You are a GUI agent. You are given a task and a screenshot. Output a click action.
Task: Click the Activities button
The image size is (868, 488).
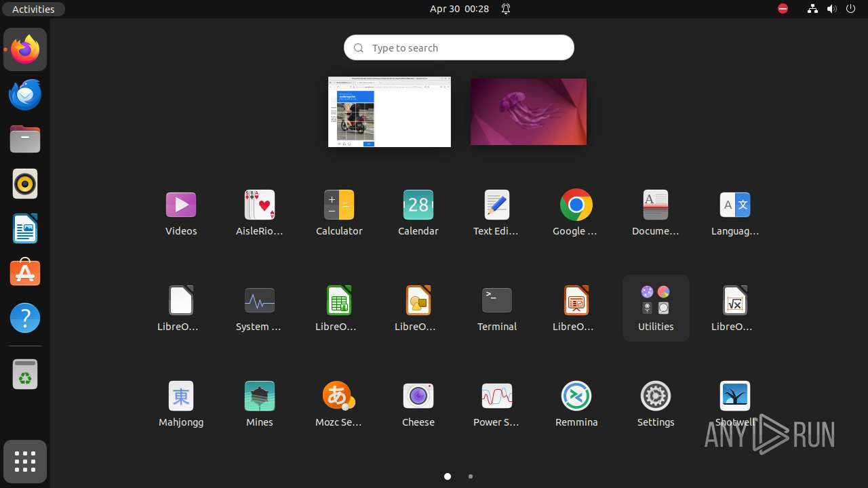click(33, 9)
